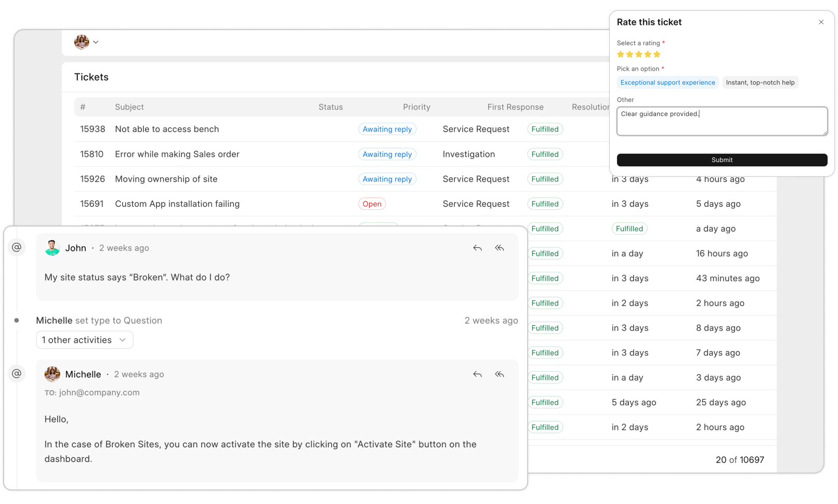Select the "Instant, top-notch help" option
838x504 pixels.
(x=760, y=82)
